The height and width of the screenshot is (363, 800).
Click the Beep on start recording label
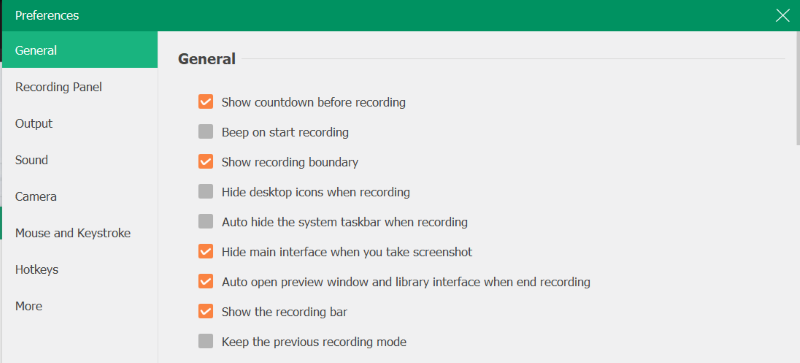click(x=285, y=133)
